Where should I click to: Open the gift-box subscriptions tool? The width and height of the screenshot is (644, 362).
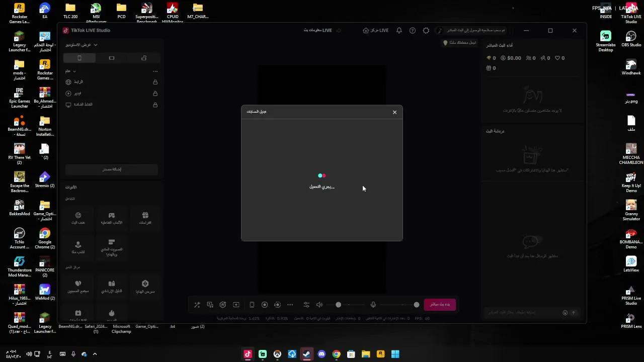pyautogui.click(x=145, y=218)
